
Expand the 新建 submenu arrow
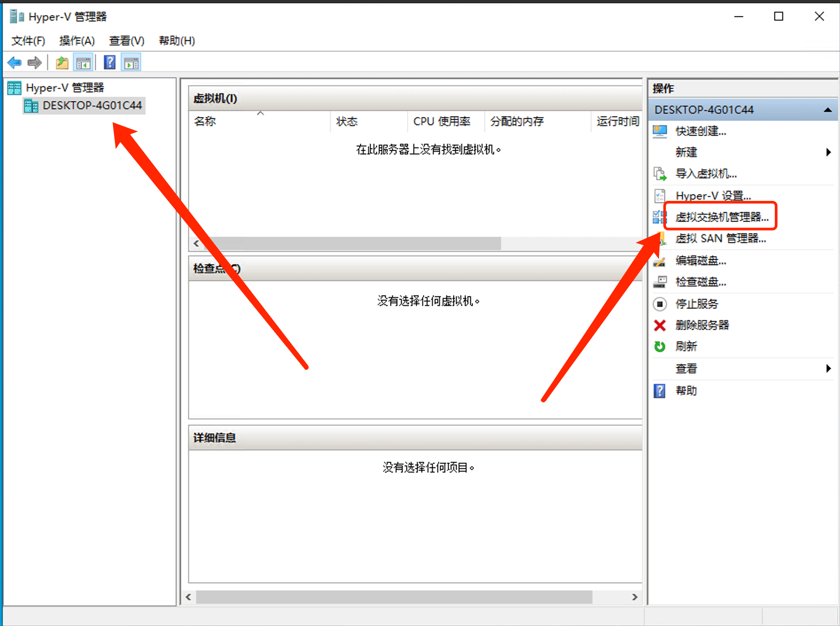pyautogui.click(x=828, y=153)
